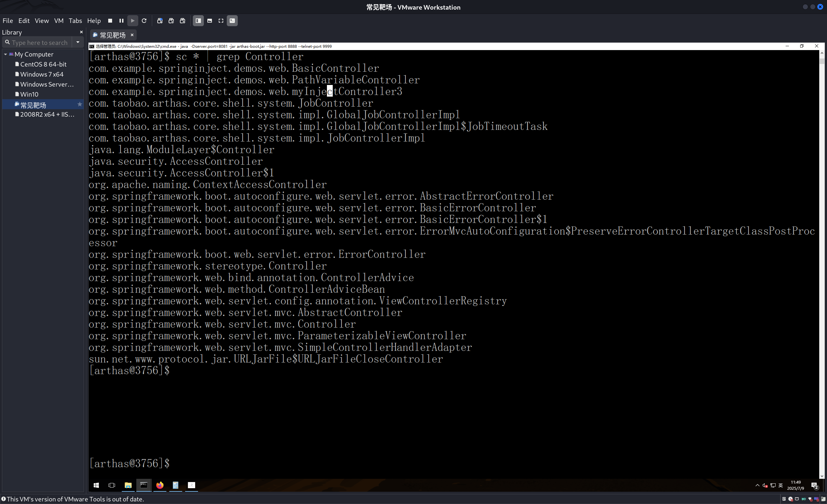Image resolution: width=827 pixels, height=504 pixels.
Task: Select the CentOS 8 64-bit VM
Action: pos(43,64)
